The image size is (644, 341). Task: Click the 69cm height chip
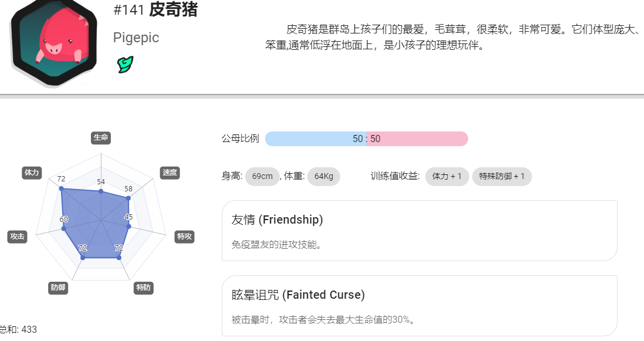coord(262,176)
